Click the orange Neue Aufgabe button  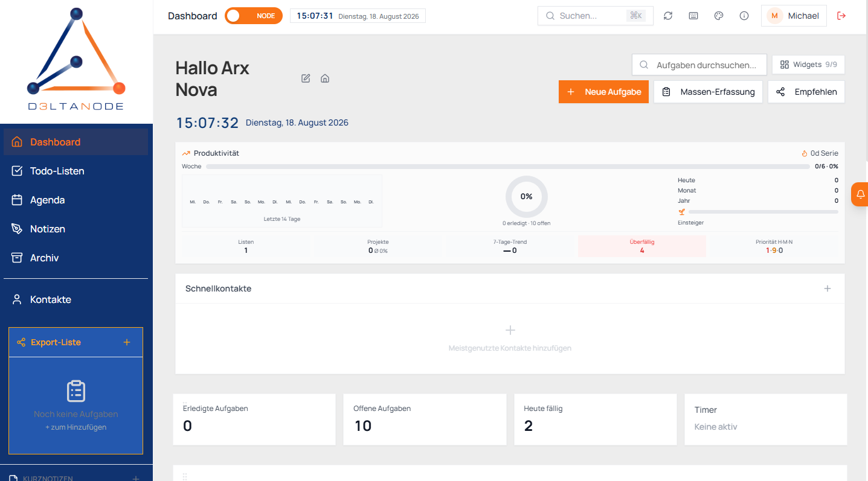(604, 92)
